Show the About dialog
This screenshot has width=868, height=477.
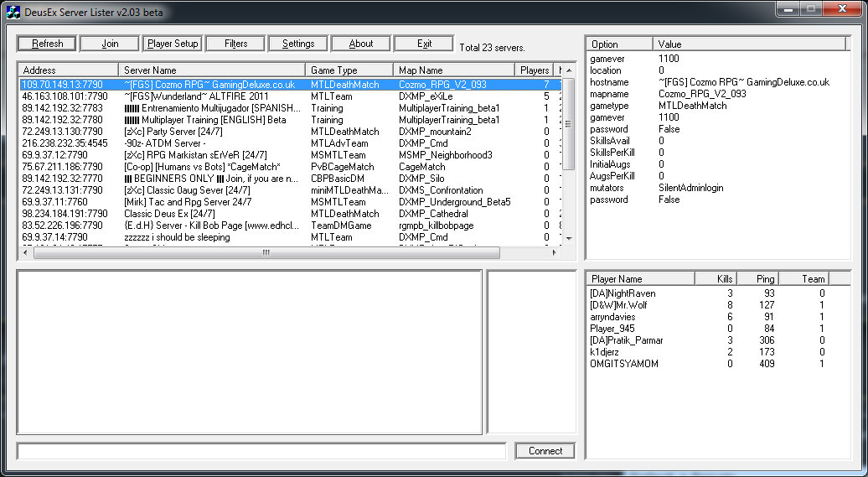pos(361,44)
